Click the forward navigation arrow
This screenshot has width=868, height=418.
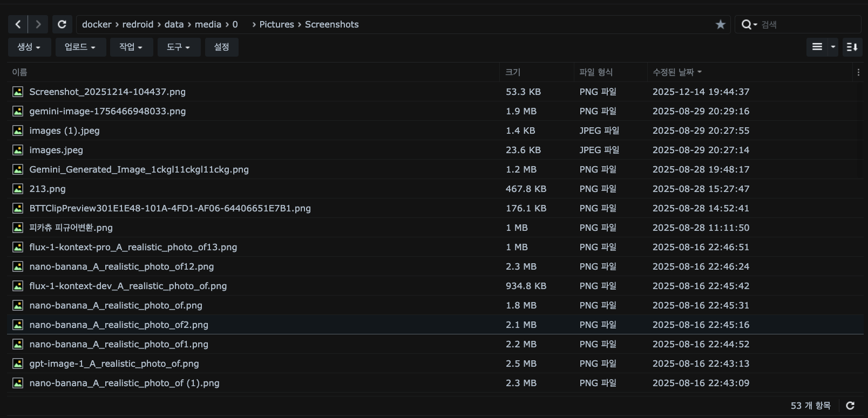(x=38, y=24)
